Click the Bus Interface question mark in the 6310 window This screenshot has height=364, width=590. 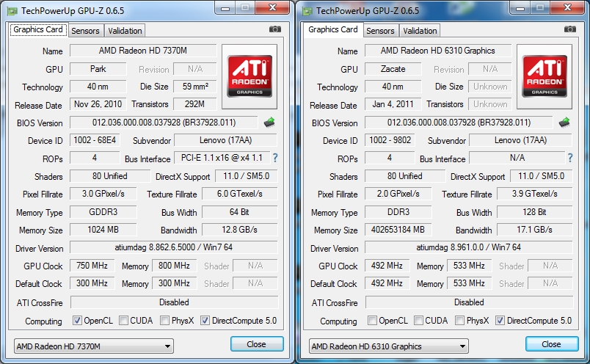point(570,158)
